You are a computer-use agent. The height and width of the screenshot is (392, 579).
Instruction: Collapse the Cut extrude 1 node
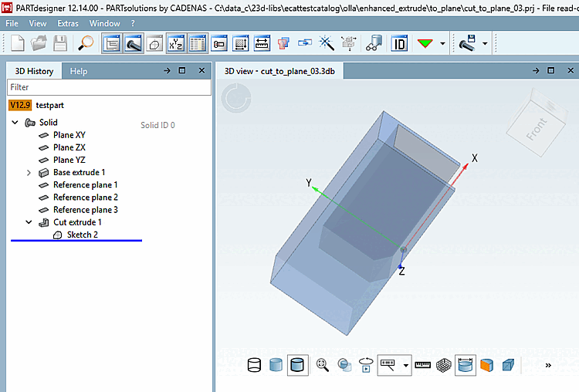coord(29,222)
